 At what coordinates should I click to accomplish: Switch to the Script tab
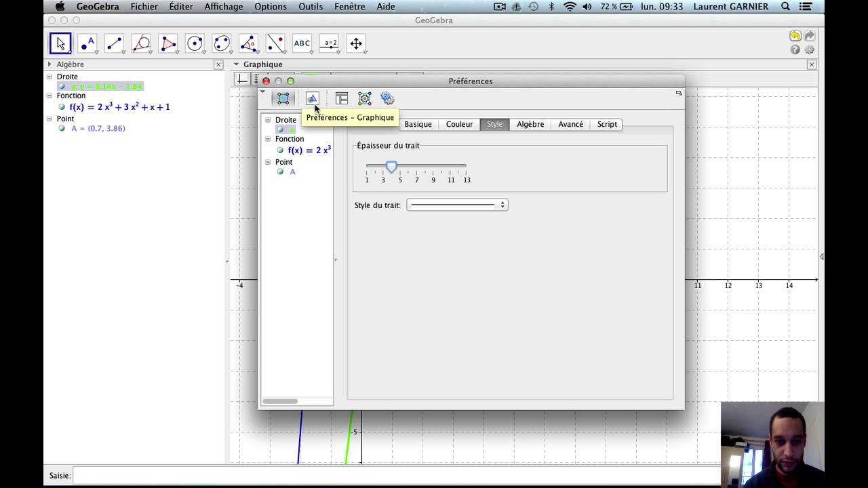click(607, 124)
